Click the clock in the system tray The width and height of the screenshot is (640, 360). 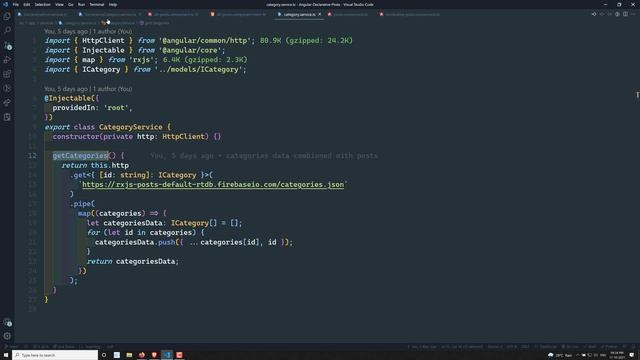pyautogui.click(x=617, y=355)
